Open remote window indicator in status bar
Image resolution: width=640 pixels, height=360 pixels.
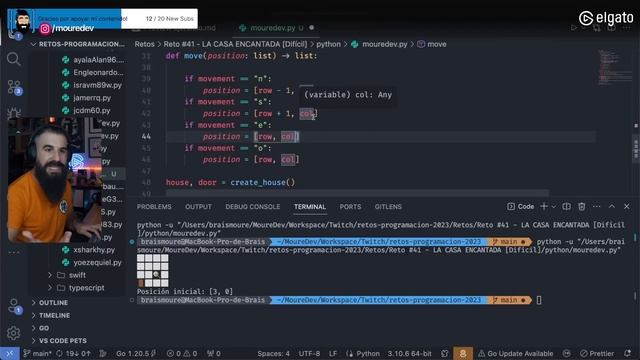click(x=9, y=353)
